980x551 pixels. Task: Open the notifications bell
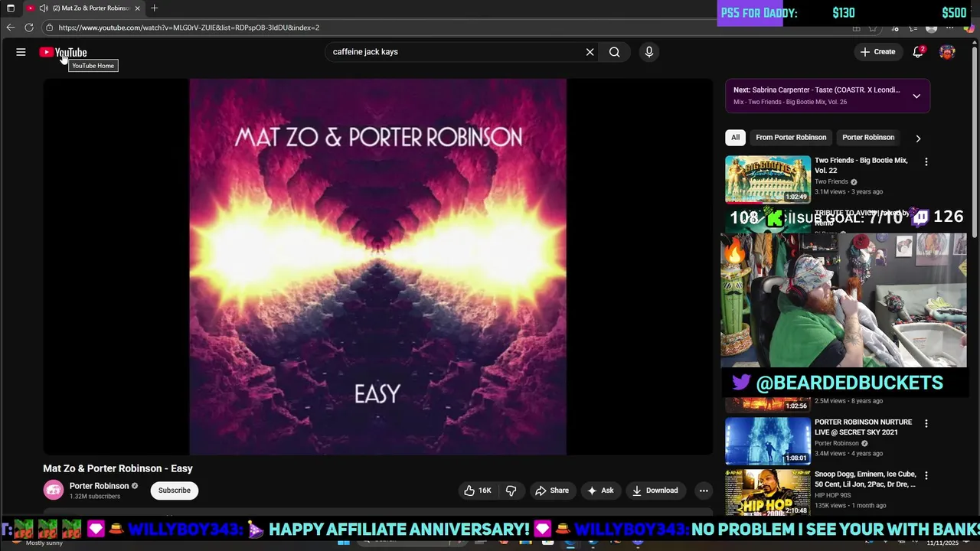(918, 52)
